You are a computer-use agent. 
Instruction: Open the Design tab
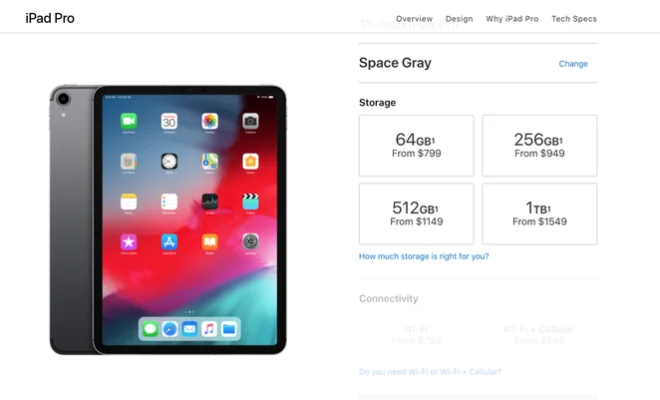[459, 19]
